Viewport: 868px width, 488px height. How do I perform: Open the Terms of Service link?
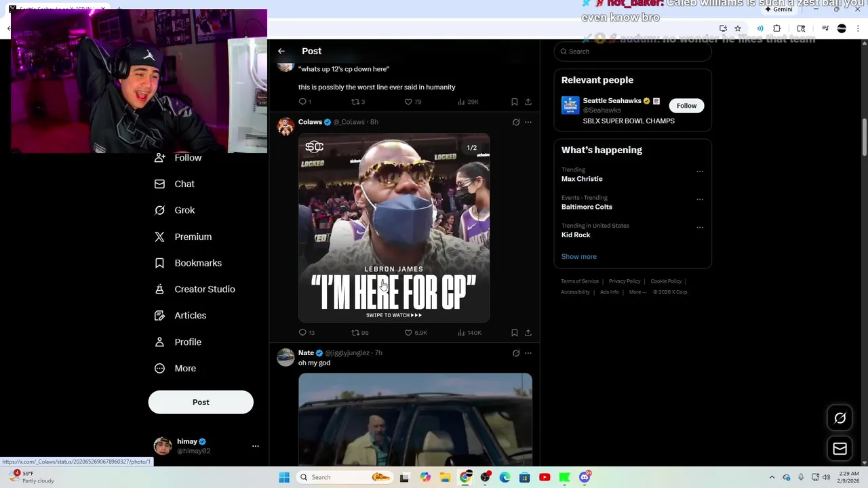[x=580, y=281]
